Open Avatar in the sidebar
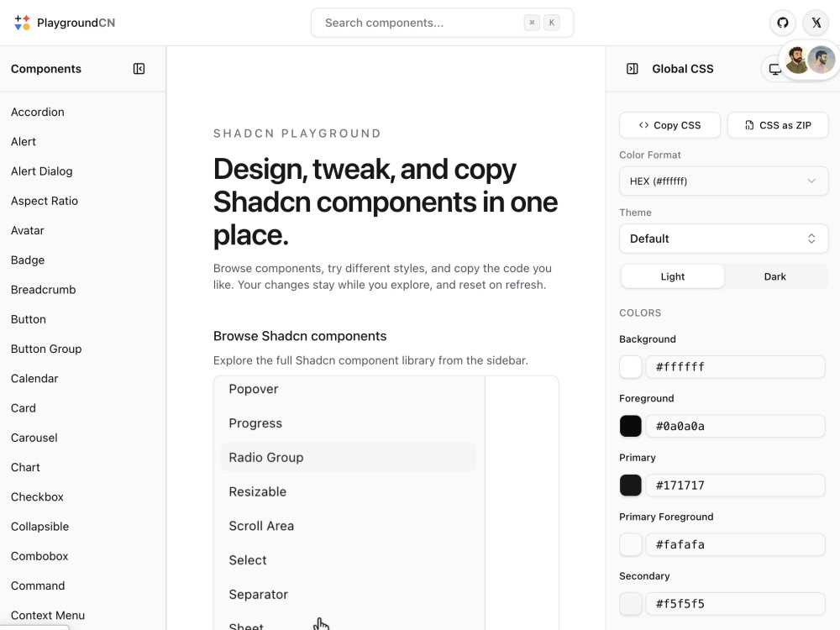The width and height of the screenshot is (840, 630). pos(28,230)
